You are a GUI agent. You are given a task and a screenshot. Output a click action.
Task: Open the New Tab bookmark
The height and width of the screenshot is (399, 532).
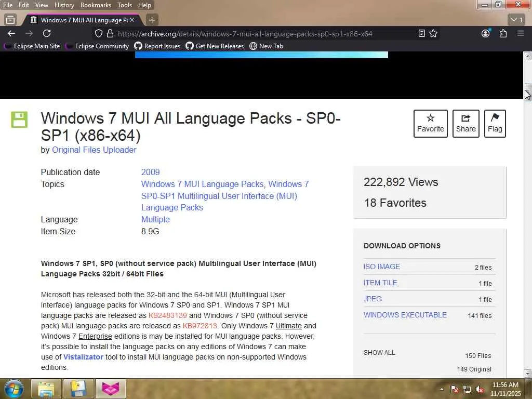point(267,46)
